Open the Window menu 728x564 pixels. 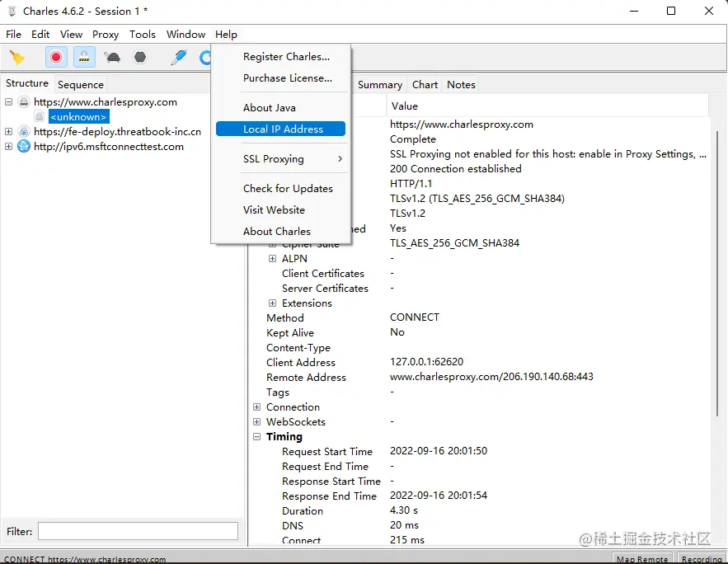[186, 35]
